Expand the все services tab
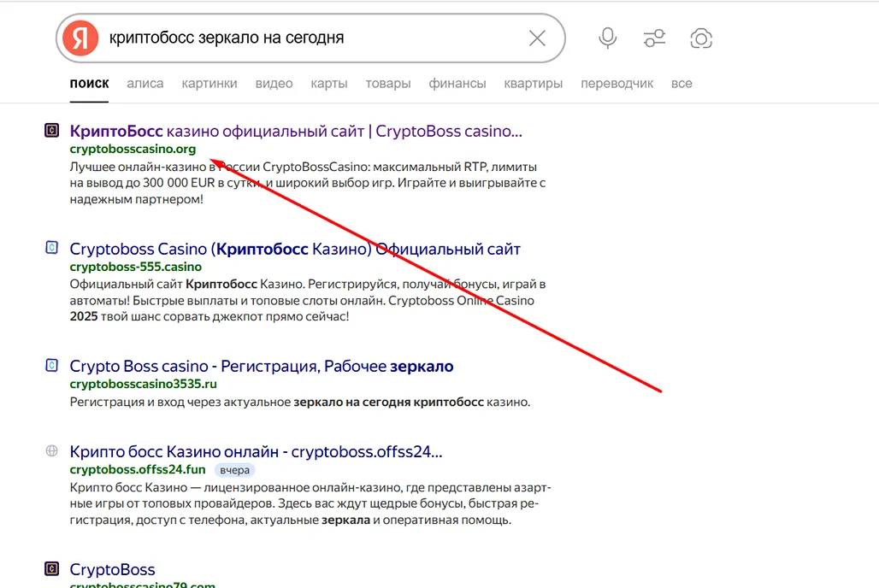Viewport: 879px width, 588px height. 681,84
